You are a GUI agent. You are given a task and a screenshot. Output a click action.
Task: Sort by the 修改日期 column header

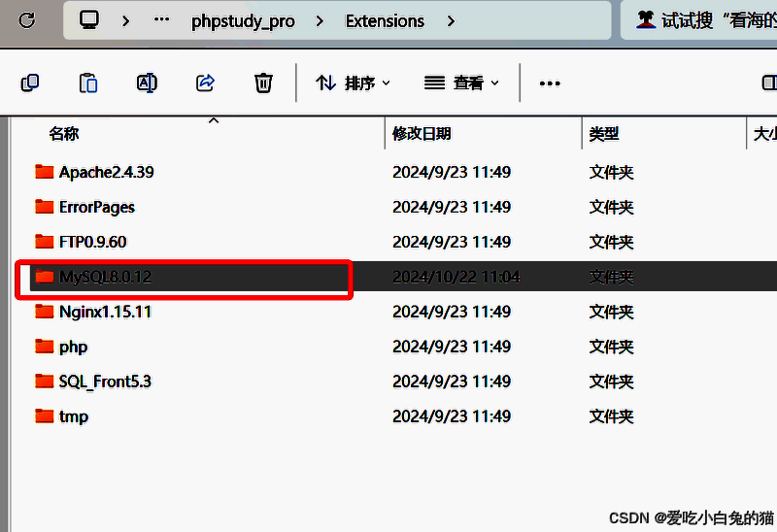point(422,134)
